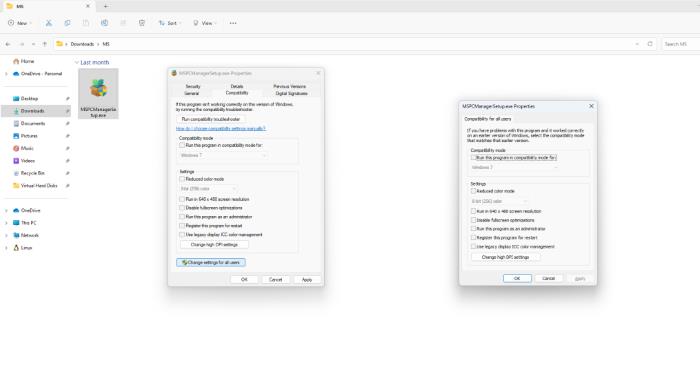
Task: Check compatibility mode box in tabbed Properties dialog
Action: pos(182,145)
